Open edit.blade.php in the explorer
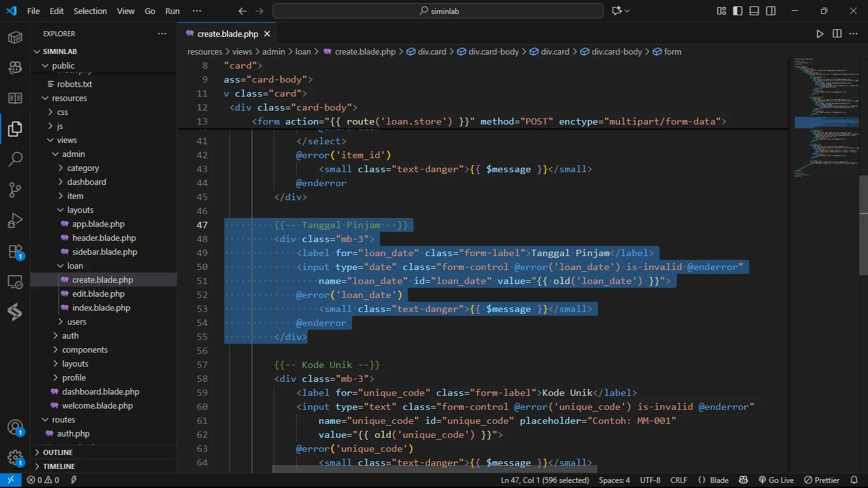The image size is (868, 488). 98,294
